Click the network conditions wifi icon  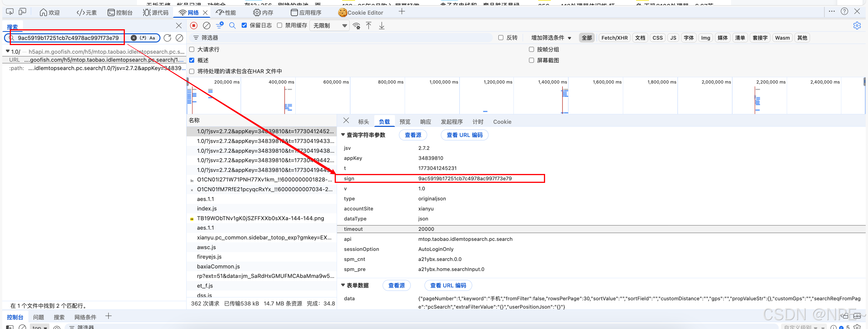(356, 26)
